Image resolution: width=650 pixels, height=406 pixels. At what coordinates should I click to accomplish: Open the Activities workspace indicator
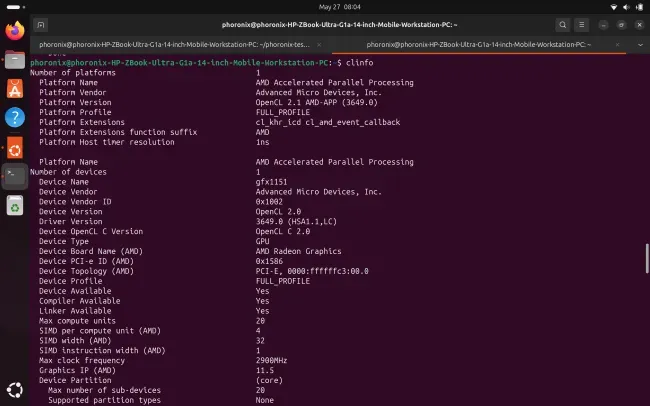click(16, 7)
